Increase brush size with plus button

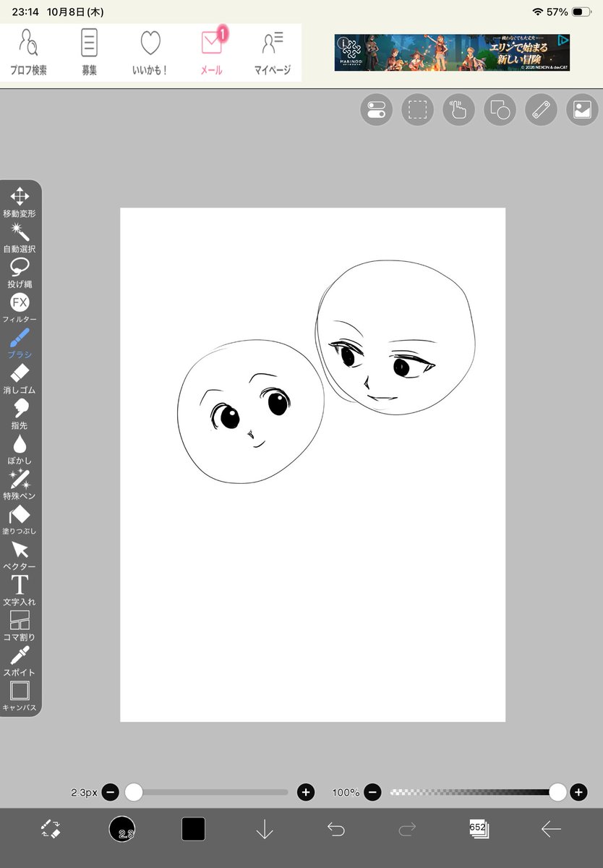(x=306, y=792)
